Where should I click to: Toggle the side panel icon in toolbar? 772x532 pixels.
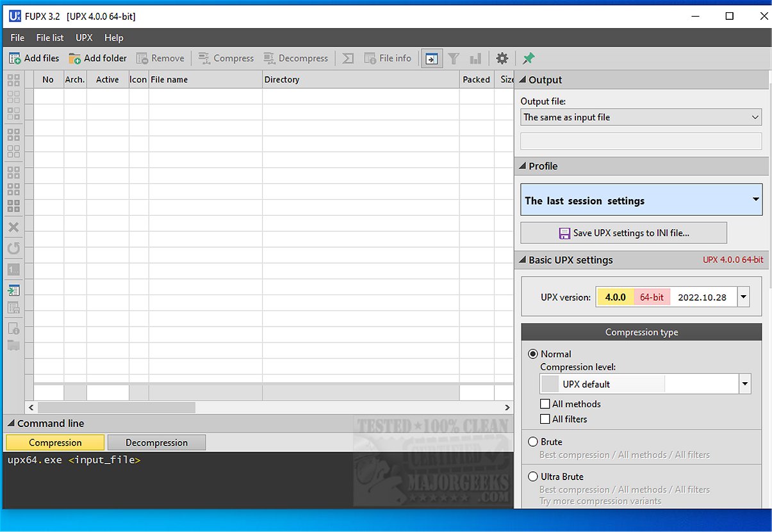(x=432, y=58)
